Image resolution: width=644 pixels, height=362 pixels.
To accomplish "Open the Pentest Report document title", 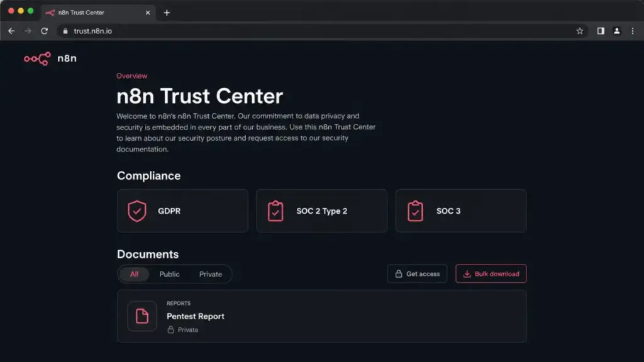I will coord(196,317).
